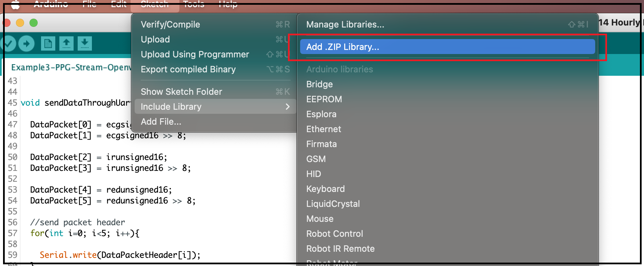Screen dimensions: 644x266
Task: Include the Esplora library
Action: coord(448,114)
